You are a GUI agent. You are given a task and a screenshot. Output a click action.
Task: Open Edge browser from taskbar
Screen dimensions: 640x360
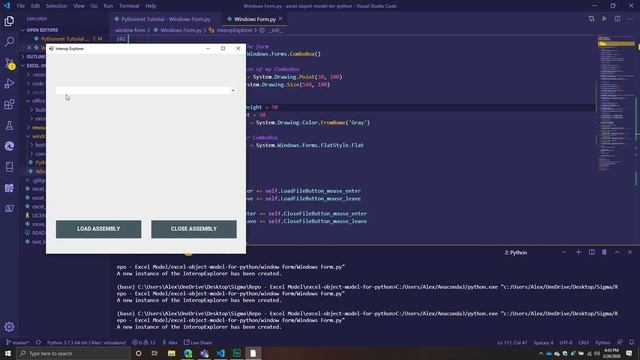click(188, 353)
